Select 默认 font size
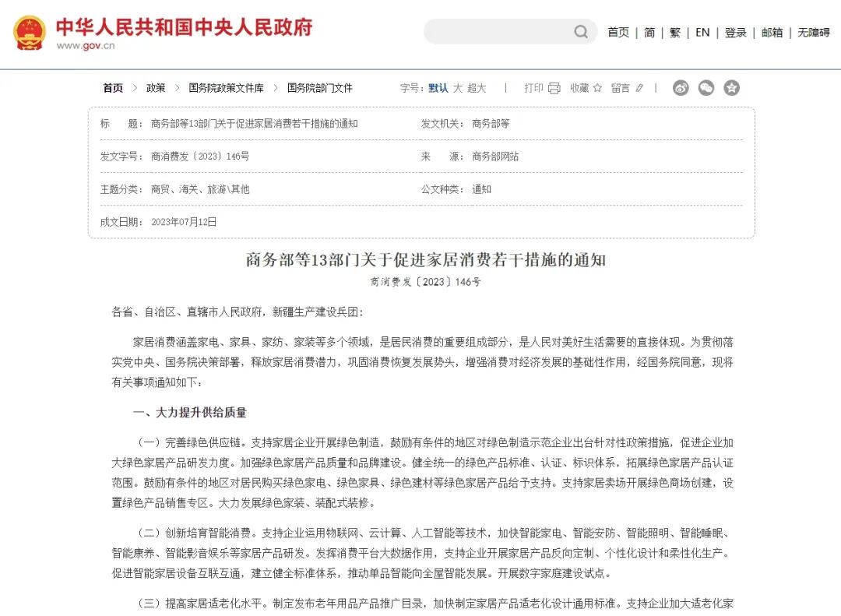This screenshot has width=841, height=616. click(438, 88)
